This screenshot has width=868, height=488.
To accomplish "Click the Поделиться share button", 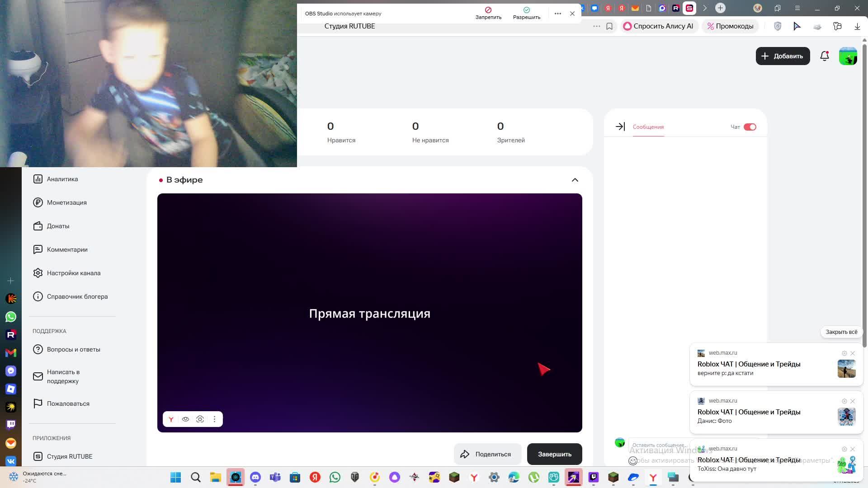I will (x=487, y=454).
